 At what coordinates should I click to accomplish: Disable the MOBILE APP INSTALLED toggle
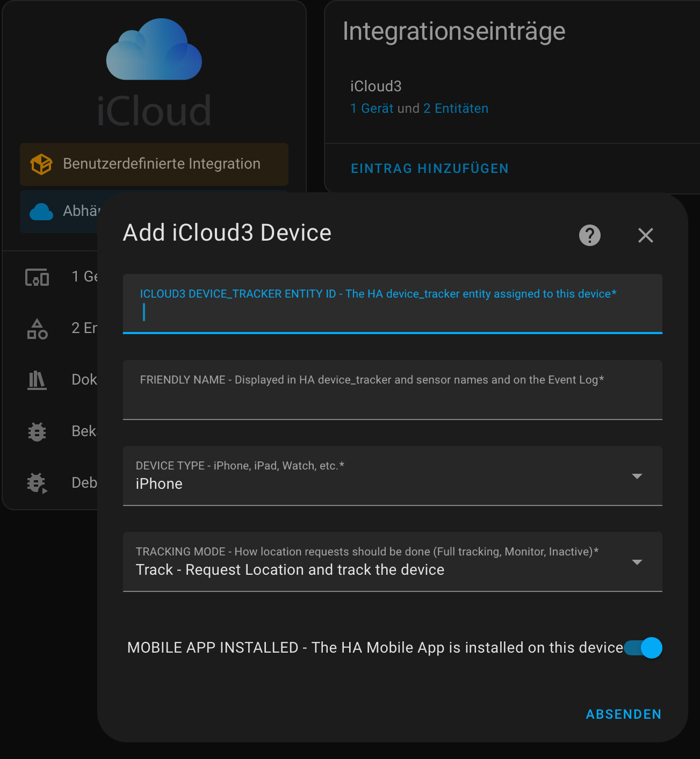coord(643,648)
